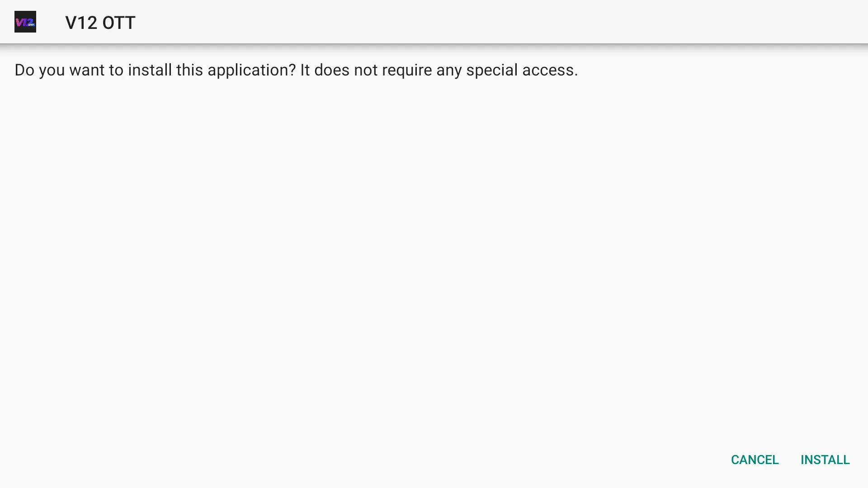
Task: Accept the V12 OTT install request
Action: [825, 460]
